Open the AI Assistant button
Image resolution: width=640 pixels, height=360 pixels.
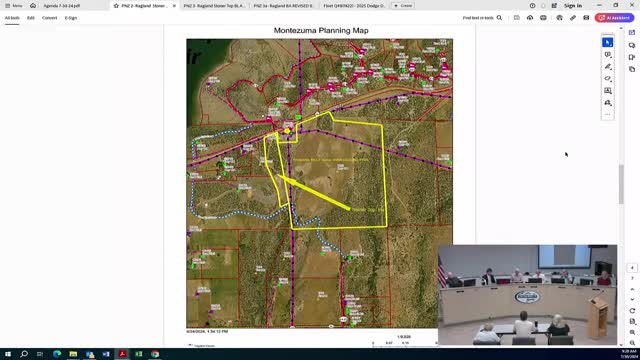point(614,18)
